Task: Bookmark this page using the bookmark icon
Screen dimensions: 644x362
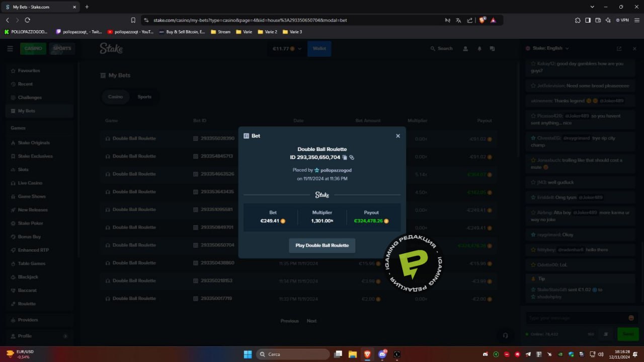Action: [133, 20]
